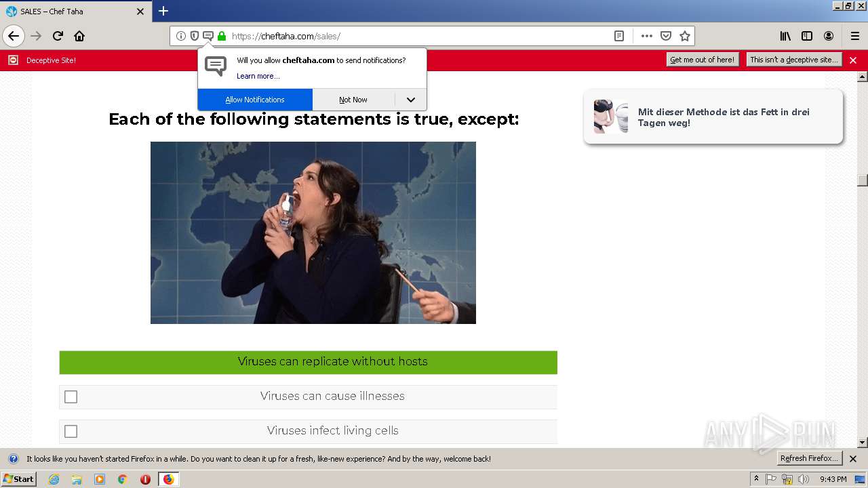Open tracking protection shield icon
The image size is (868, 488).
194,36
